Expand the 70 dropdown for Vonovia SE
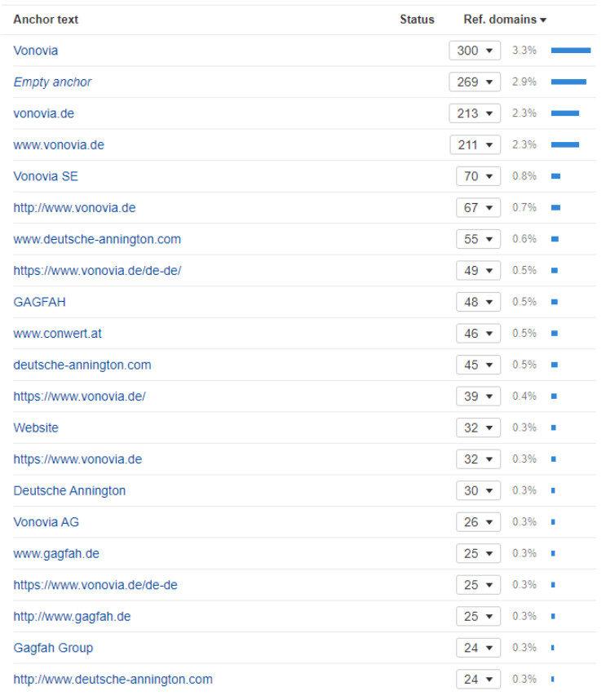Image resolution: width=606 pixels, height=700 pixels. [x=478, y=176]
